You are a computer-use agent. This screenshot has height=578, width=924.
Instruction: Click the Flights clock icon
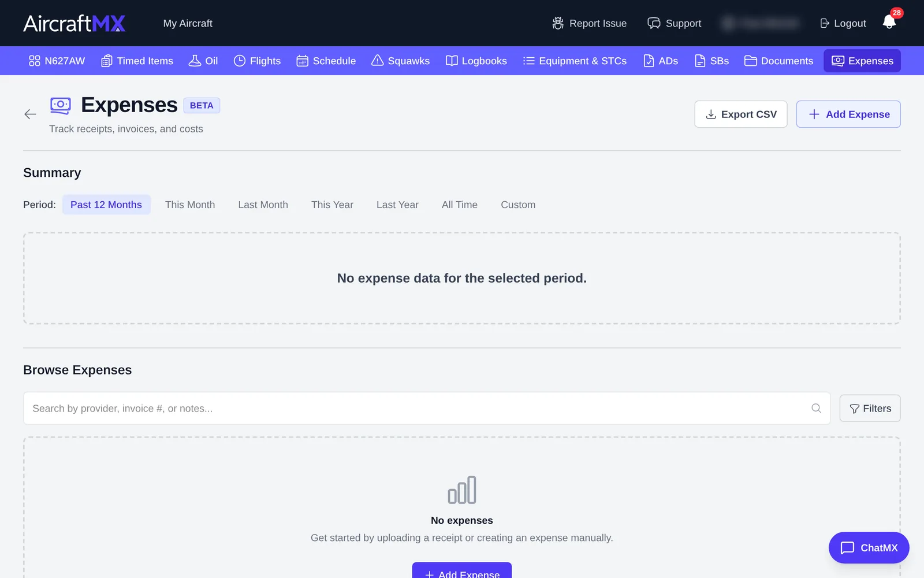tap(240, 61)
